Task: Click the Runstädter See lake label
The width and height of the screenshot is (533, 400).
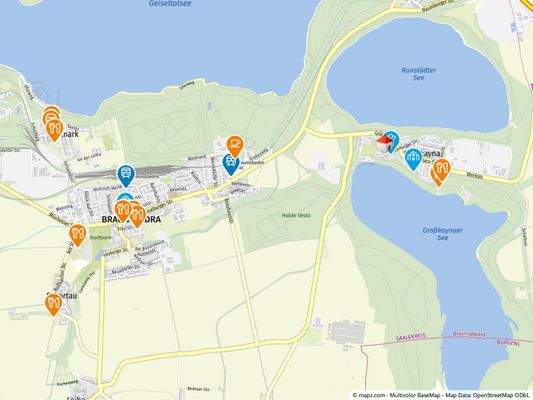Action: [418, 74]
